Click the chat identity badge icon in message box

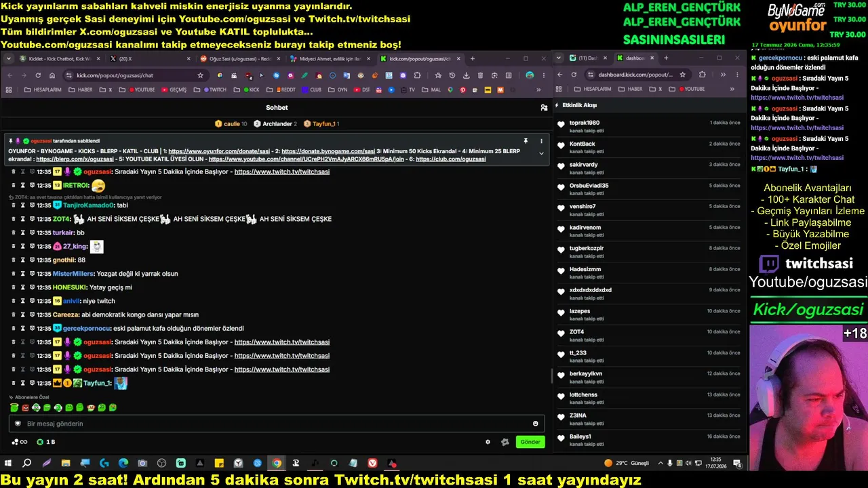[x=18, y=424]
